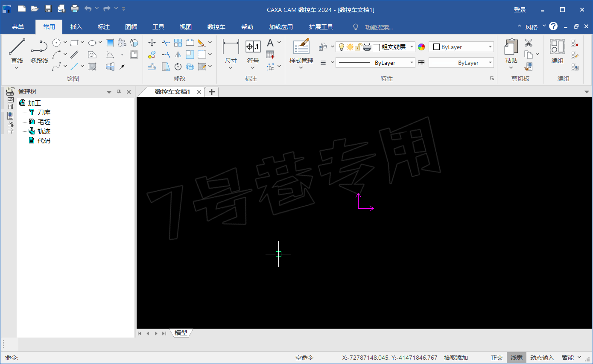Click the table insert icon in 标注
593x364 pixels.
coord(270,55)
